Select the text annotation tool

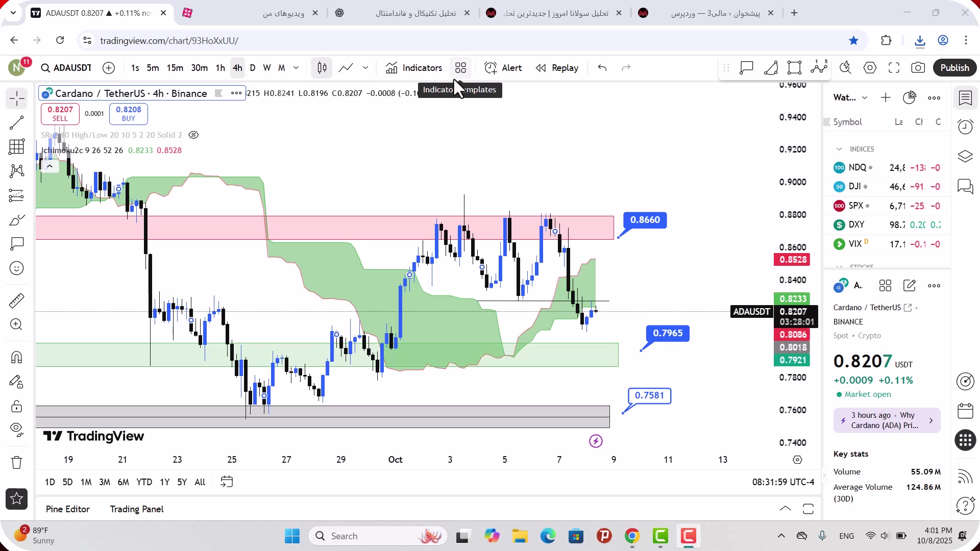tap(17, 244)
